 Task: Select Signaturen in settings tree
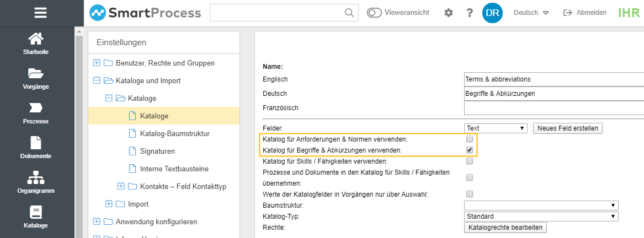point(157,151)
